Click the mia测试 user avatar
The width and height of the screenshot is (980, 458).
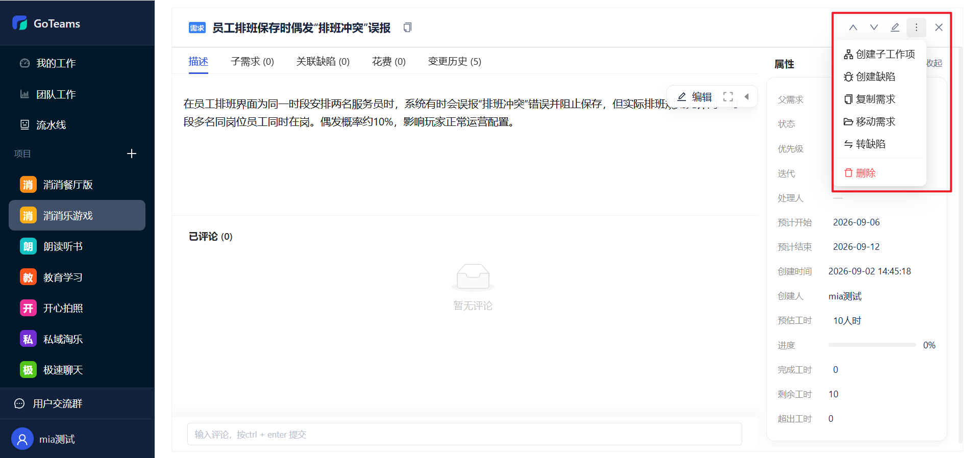click(22, 439)
